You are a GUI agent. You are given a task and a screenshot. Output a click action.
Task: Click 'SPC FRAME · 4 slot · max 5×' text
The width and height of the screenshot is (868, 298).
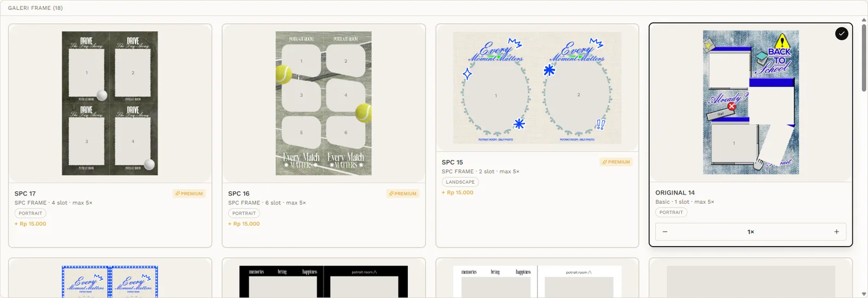coord(53,203)
